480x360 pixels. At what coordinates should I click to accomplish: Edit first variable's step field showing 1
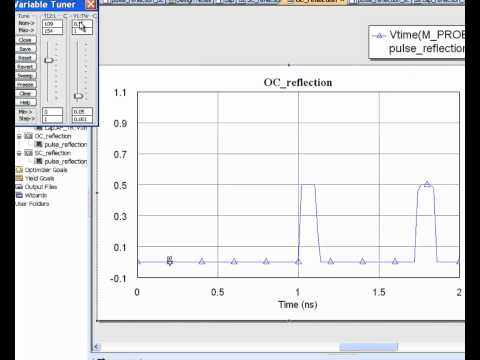[53, 119]
